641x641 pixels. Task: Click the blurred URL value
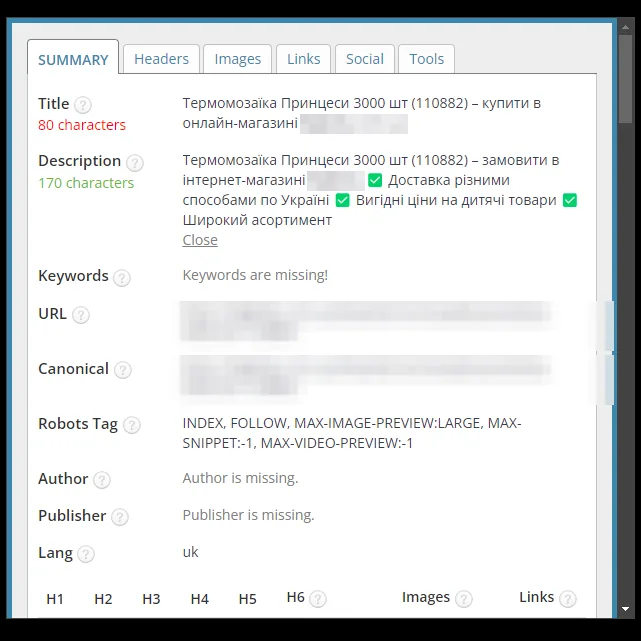click(366, 321)
